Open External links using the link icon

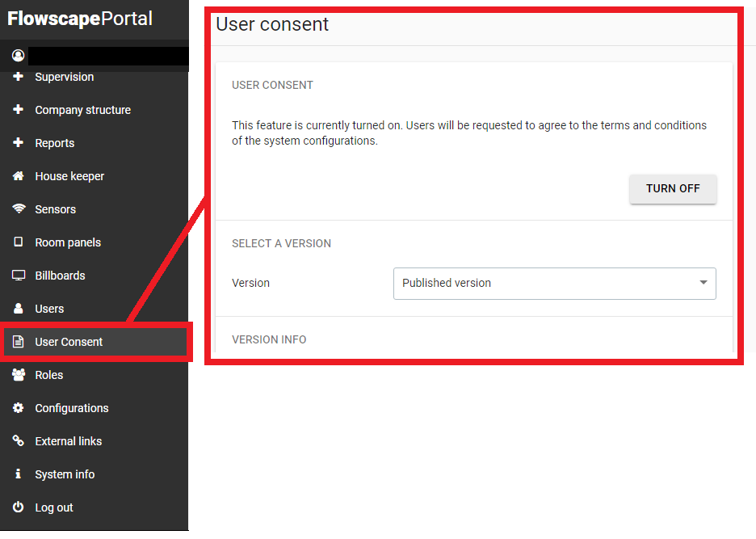click(x=18, y=440)
